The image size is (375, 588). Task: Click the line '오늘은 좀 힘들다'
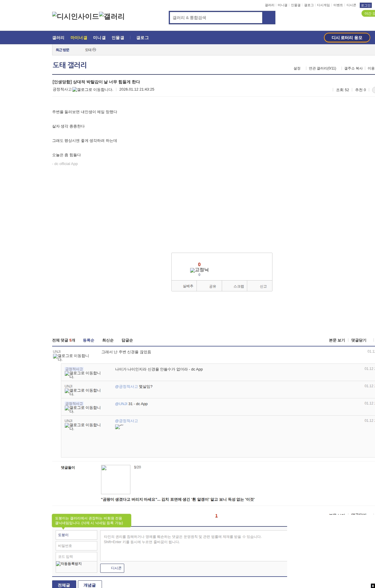[67, 155]
